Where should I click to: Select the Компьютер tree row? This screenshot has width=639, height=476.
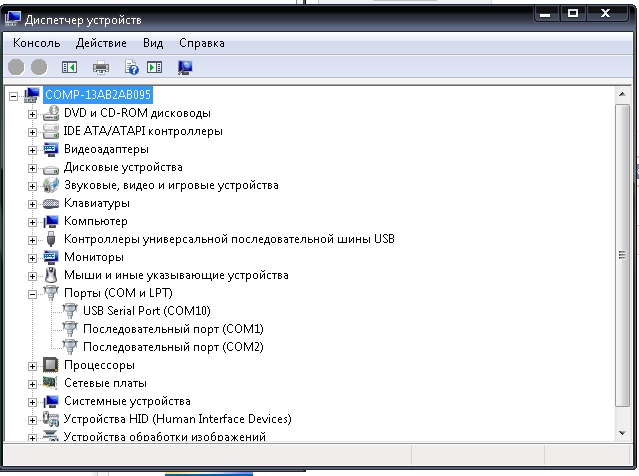pos(96,221)
